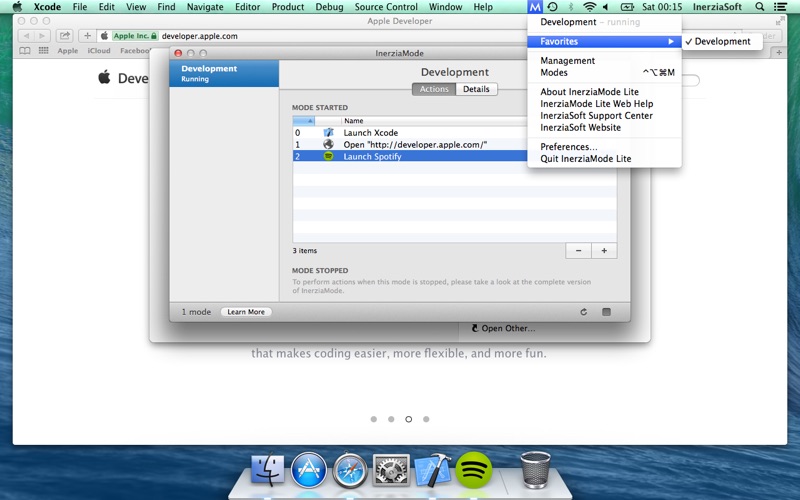Open Bluetooth menu bar icon
This screenshot has width=800, height=500.
[571, 7]
